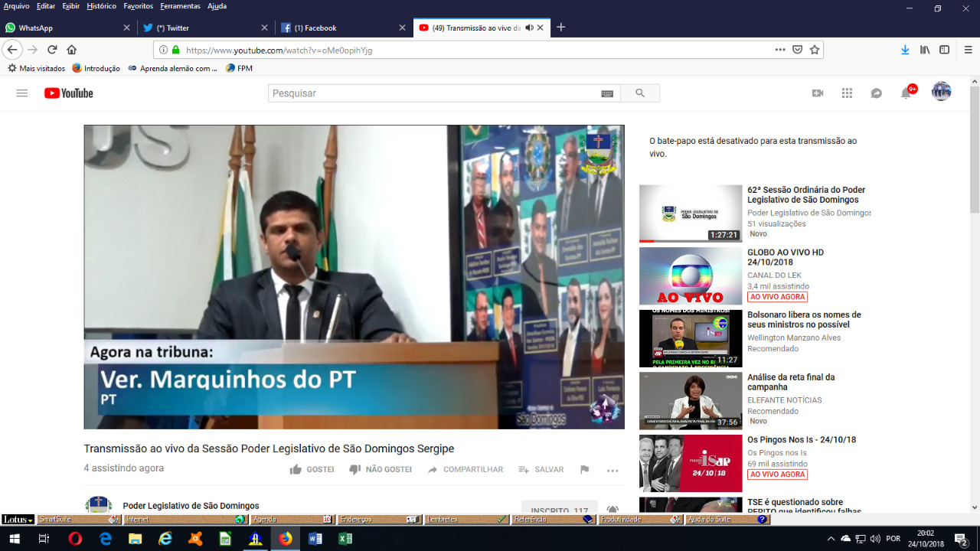Open the Arquivo menu

[x=16, y=6]
